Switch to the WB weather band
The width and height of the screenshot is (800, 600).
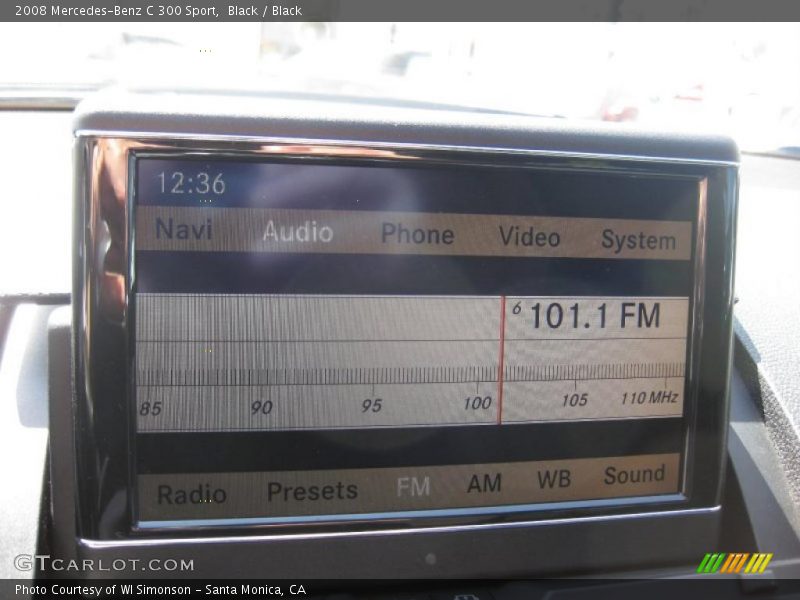point(554,479)
